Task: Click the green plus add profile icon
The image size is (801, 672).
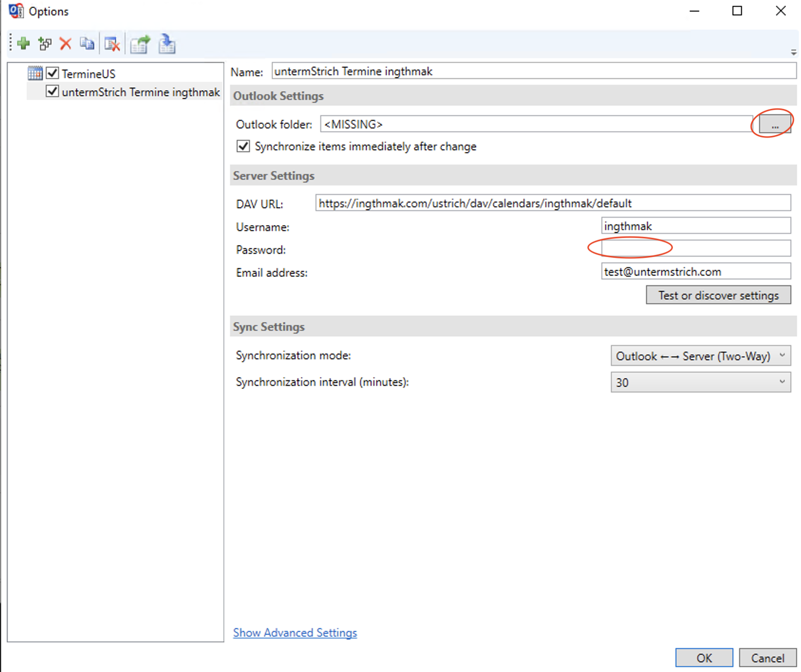Action: [x=23, y=44]
